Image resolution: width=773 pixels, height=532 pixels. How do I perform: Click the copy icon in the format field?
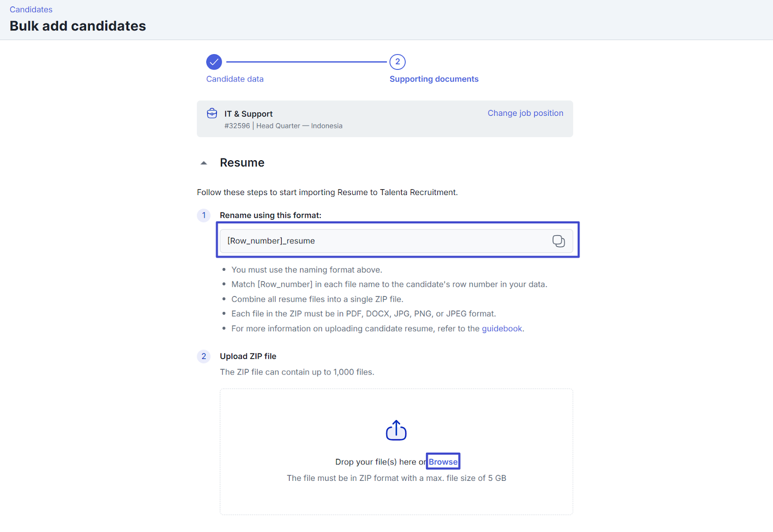(x=558, y=241)
